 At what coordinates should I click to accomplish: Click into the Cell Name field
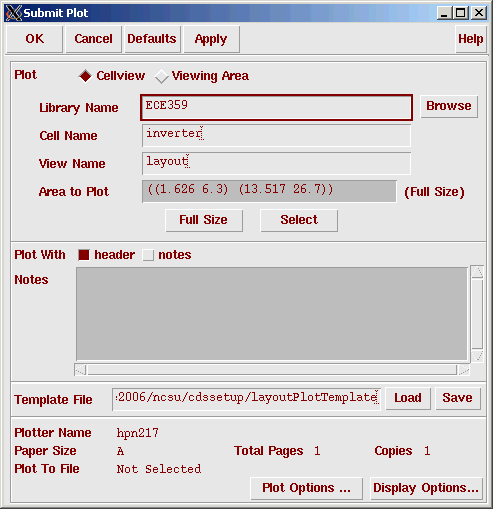(x=276, y=135)
